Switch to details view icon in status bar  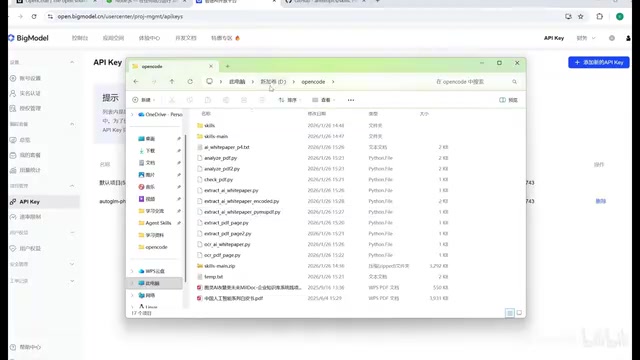click(510, 313)
